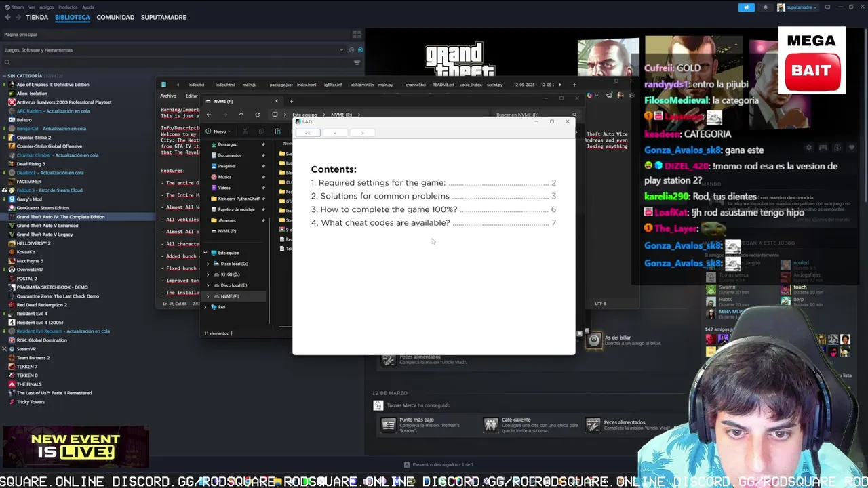Viewport: 868px width, 488px height.
Task: Go back with Steam back arrow
Action: [x=7, y=17]
